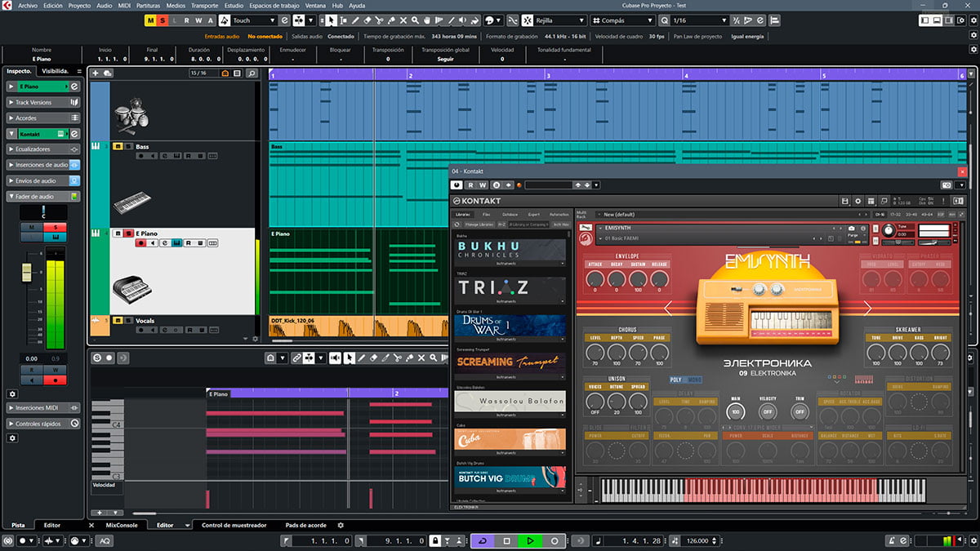Select the Glue tool in the main toolbar
The width and height of the screenshot is (980, 551).
coord(391,20)
